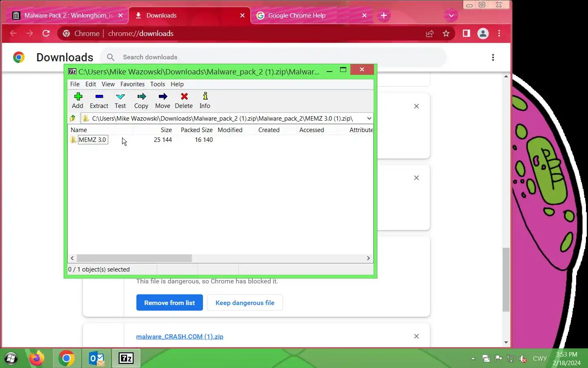
Task: Sort by Modified column header
Action: click(x=235, y=130)
